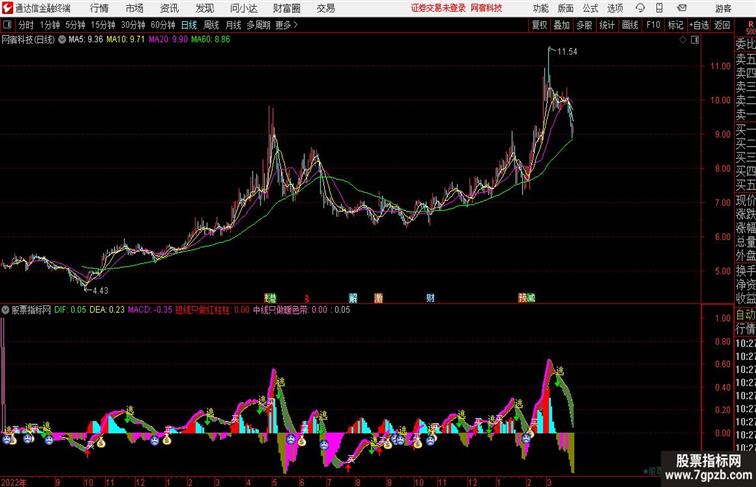The height and width of the screenshot is (487, 756).
Task: Open the 问小达 menu
Action: point(243,8)
